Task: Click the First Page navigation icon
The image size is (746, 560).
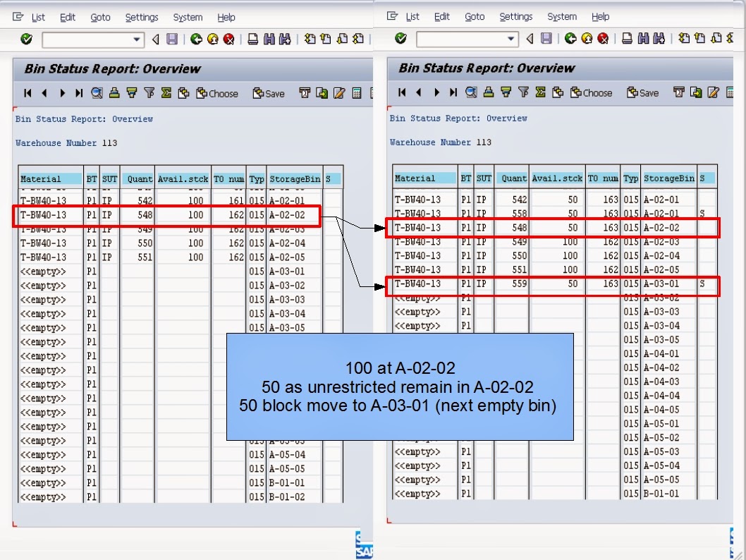Action: pos(27,92)
